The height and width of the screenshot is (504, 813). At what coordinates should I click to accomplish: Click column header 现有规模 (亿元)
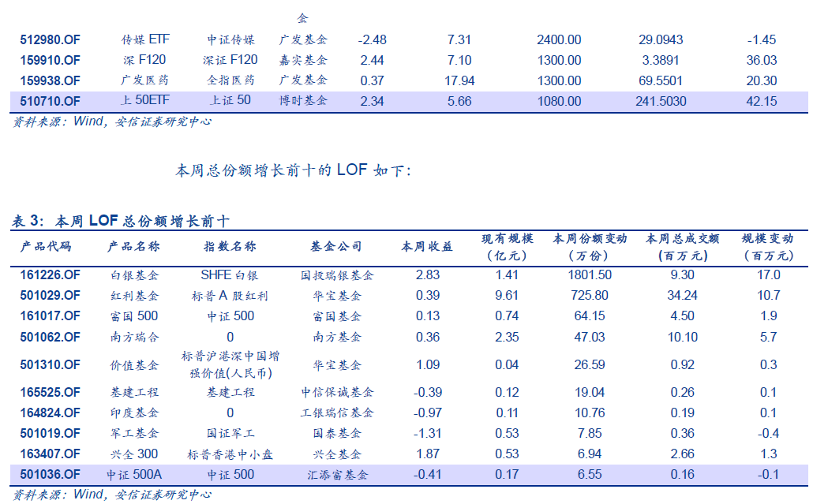[x=507, y=247]
